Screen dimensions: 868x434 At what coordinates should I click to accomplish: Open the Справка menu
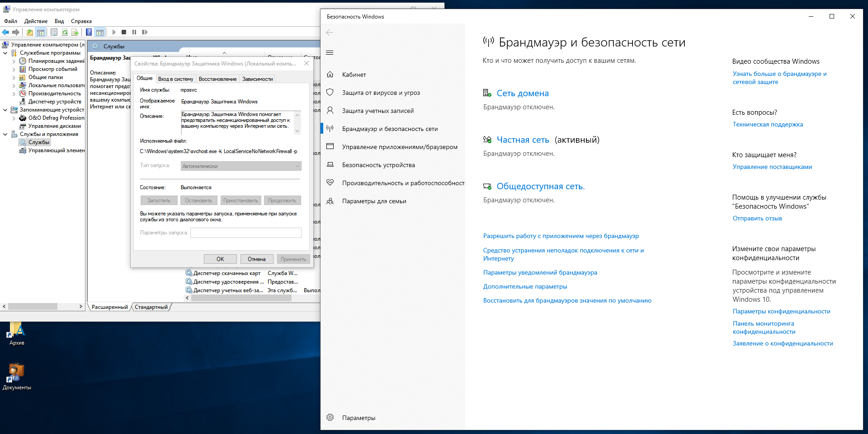pos(81,21)
